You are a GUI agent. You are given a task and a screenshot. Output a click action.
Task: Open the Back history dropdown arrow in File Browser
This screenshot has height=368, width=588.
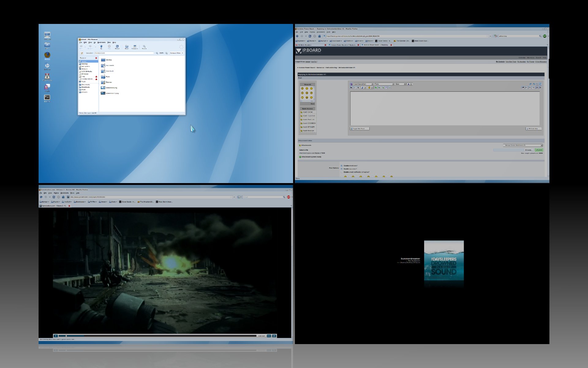[x=85, y=47]
